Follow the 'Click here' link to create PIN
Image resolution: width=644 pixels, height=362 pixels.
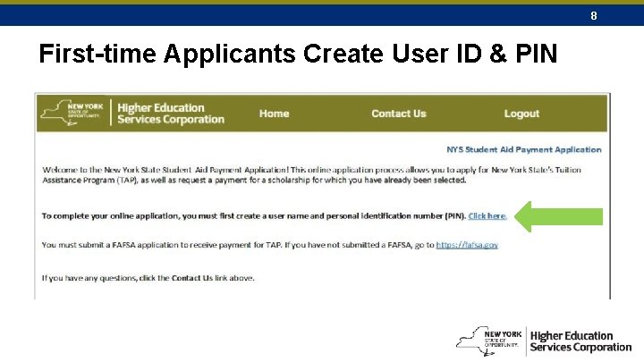(x=487, y=216)
